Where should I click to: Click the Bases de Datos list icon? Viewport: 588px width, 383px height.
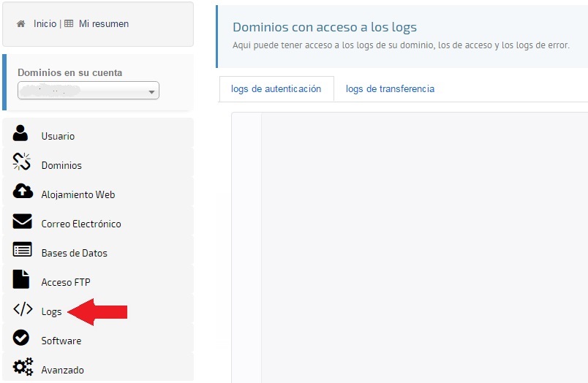(23, 250)
